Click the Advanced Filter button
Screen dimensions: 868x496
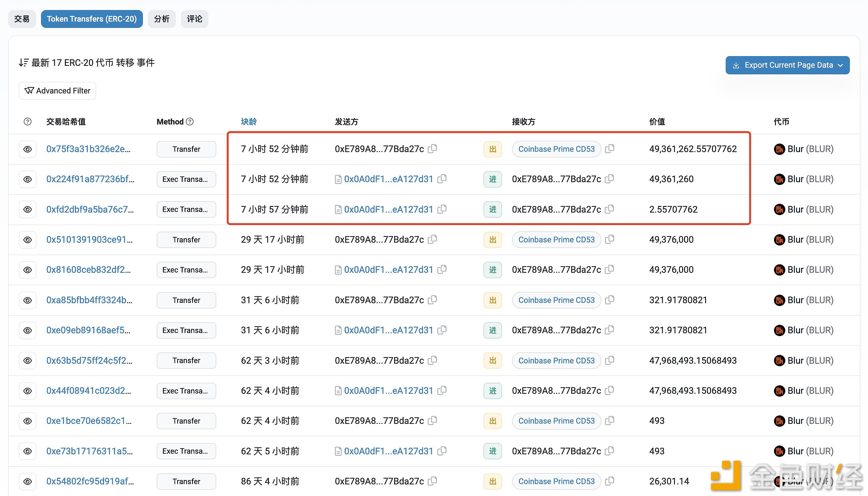click(57, 91)
